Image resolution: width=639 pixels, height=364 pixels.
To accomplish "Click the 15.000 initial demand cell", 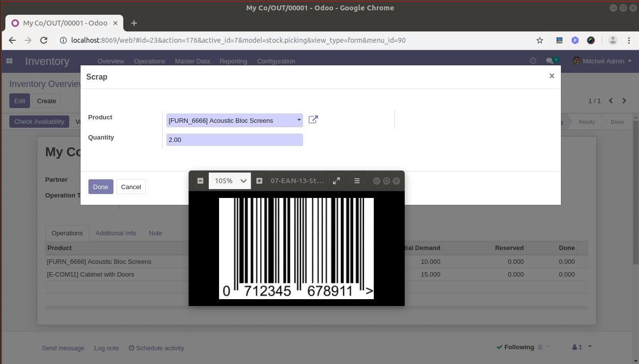I will [x=430, y=275].
